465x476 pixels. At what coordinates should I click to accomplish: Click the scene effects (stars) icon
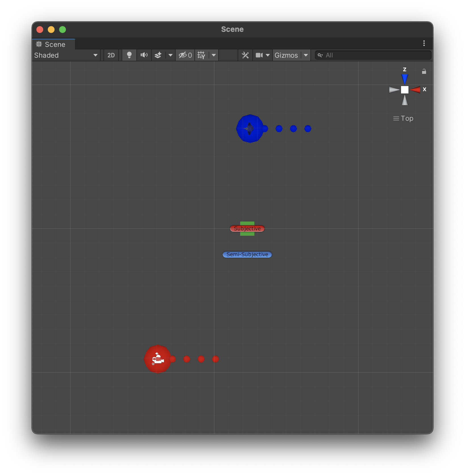(x=158, y=55)
